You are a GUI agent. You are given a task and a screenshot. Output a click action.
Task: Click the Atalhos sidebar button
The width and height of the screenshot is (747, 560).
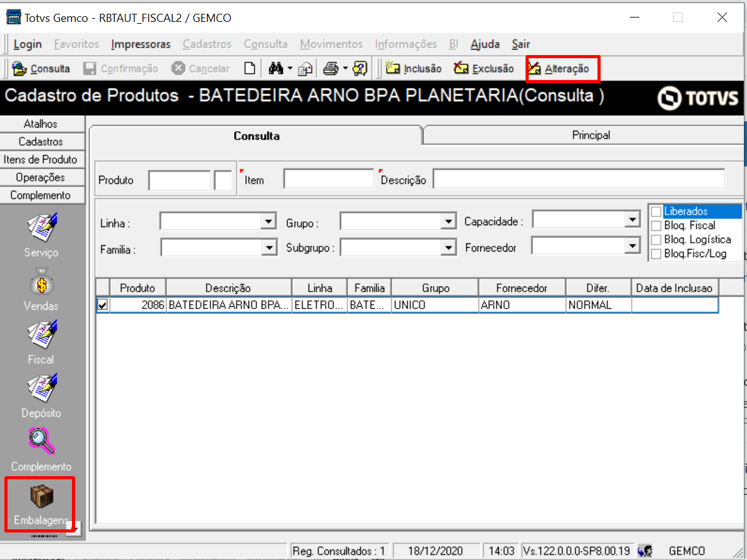tap(42, 124)
